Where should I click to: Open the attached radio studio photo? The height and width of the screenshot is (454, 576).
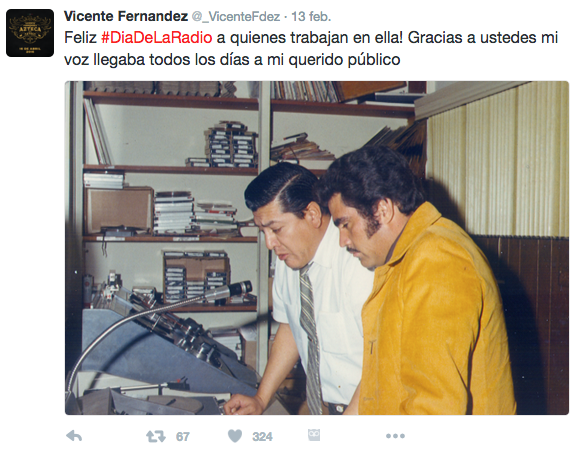[x=317, y=248]
